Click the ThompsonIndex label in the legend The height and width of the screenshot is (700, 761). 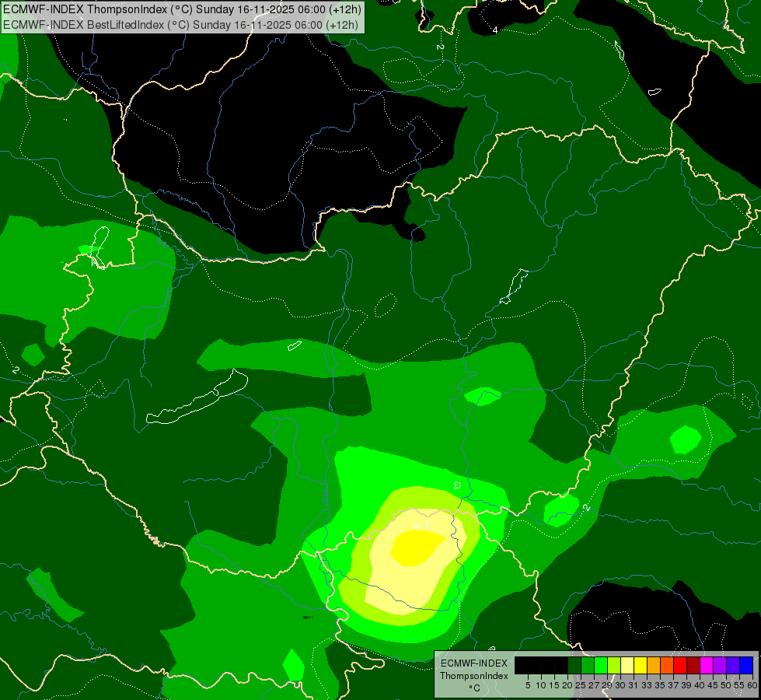point(474,676)
